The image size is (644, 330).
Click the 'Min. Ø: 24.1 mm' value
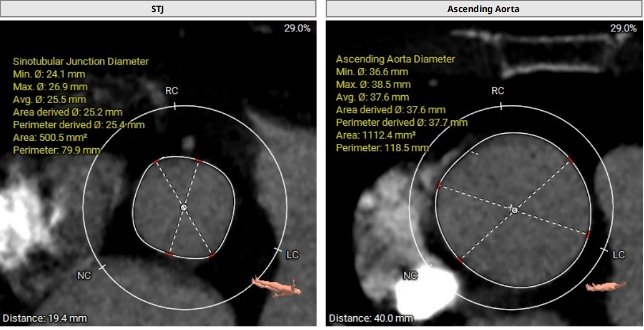point(49,74)
